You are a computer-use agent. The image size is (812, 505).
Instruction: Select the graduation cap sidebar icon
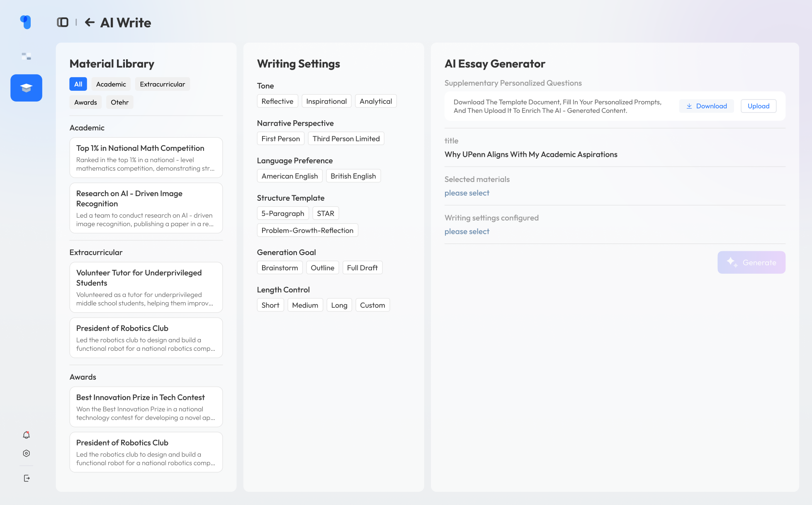26,88
